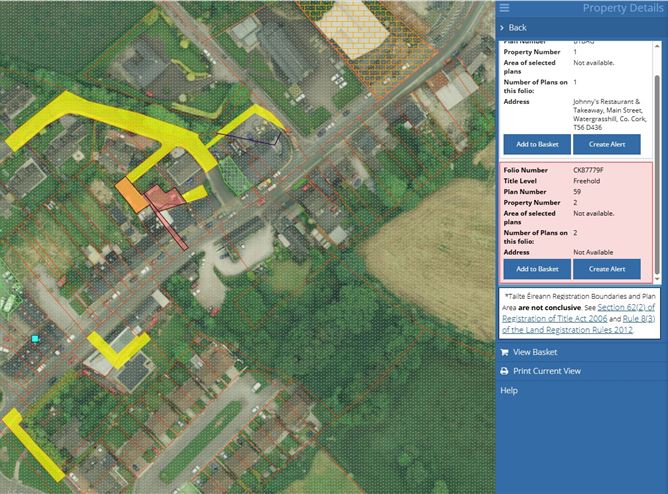Add Johnny's Restaurant property to basket
This screenshot has height=494, width=668.
pos(536,144)
